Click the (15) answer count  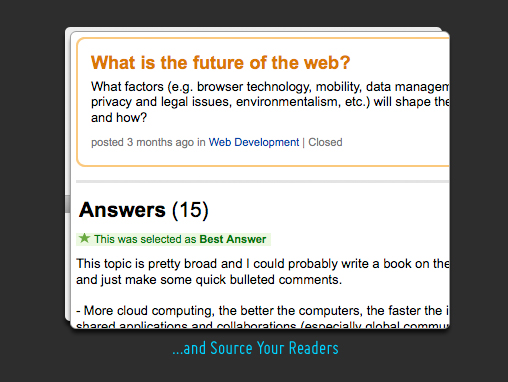pos(190,210)
